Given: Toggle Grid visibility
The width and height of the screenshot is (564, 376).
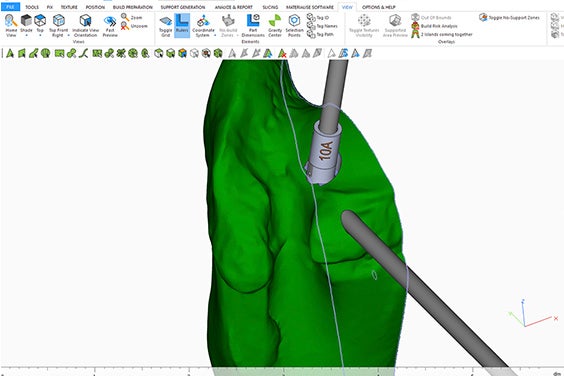Looking at the screenshot, I should tap(165, 26).
